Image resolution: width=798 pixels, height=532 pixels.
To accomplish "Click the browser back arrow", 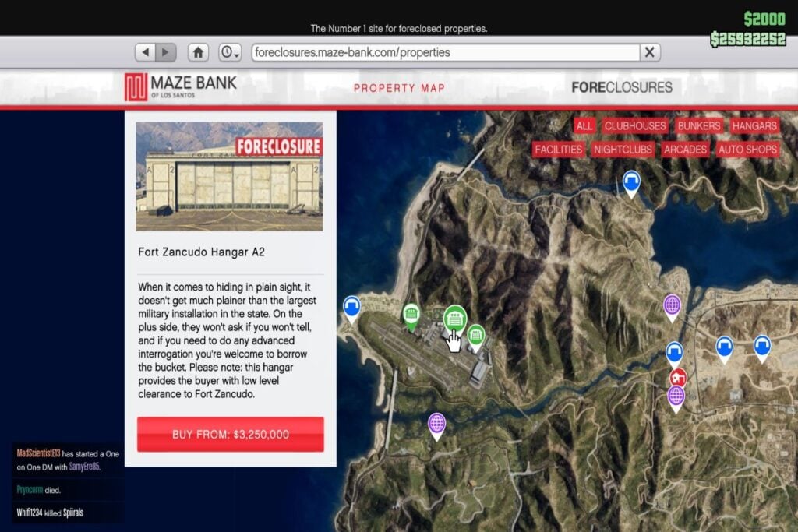I will coord(145,52).
